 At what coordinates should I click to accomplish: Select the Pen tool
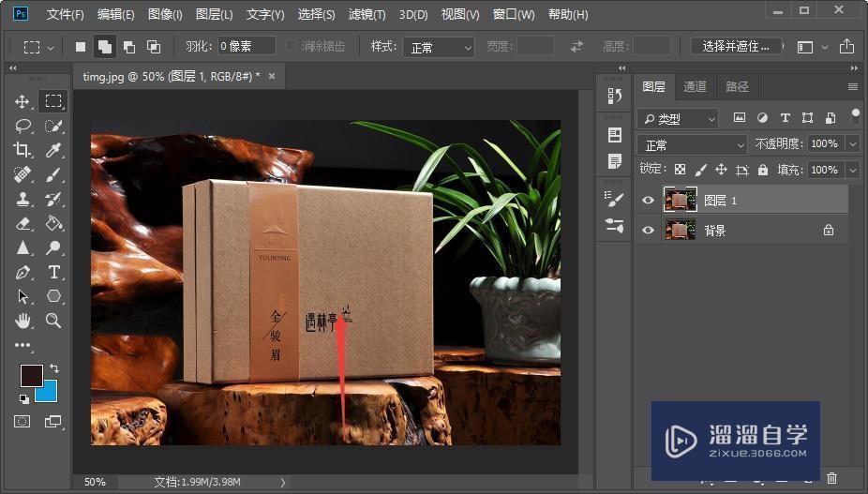click(x=22, y=272)
